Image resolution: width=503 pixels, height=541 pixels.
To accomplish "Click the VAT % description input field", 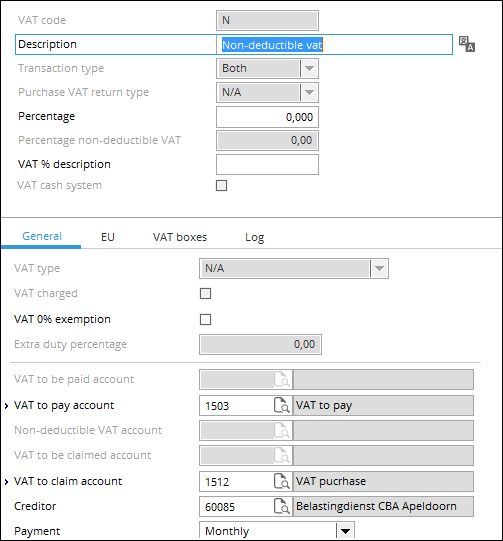I will point(267,164).
